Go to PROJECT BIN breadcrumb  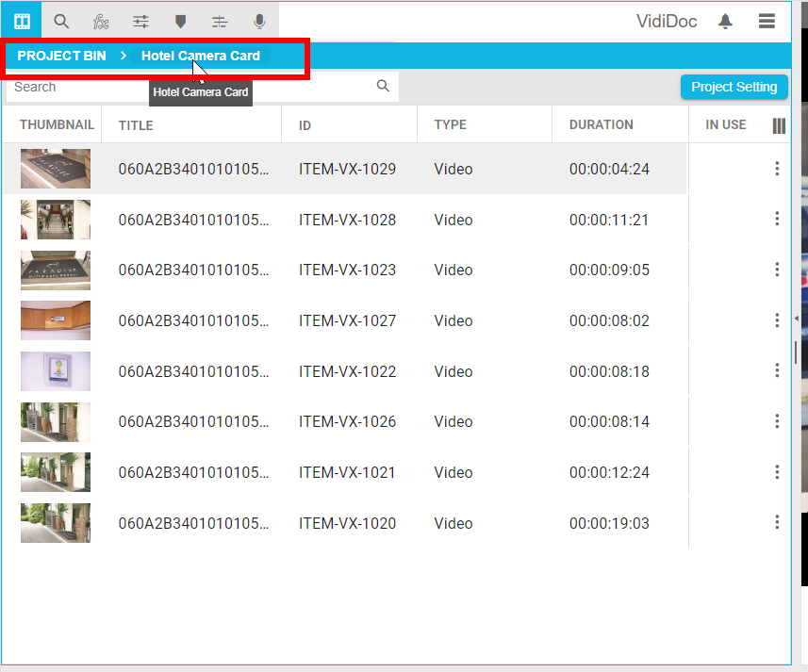tap(61, 56)
